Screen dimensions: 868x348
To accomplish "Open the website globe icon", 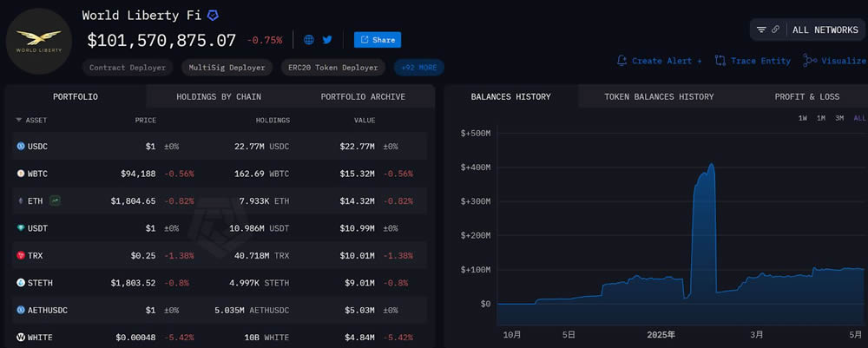I will point(309,40).
